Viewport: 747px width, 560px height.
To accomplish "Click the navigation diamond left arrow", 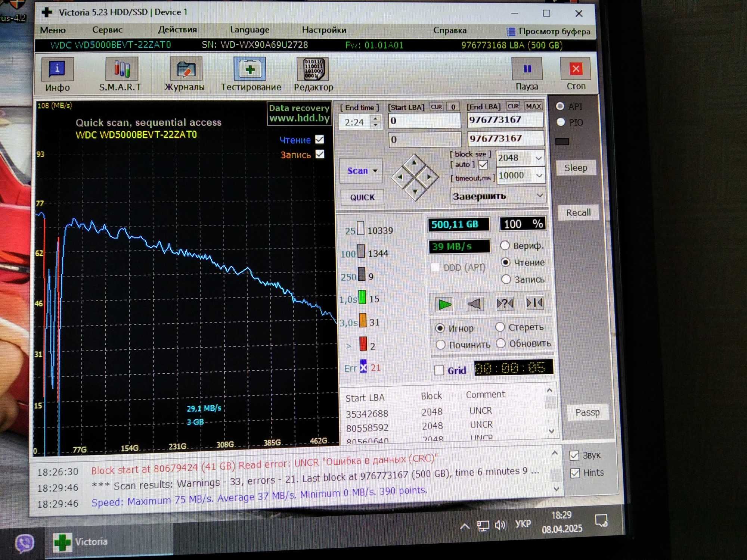I will tap(400, 177).
